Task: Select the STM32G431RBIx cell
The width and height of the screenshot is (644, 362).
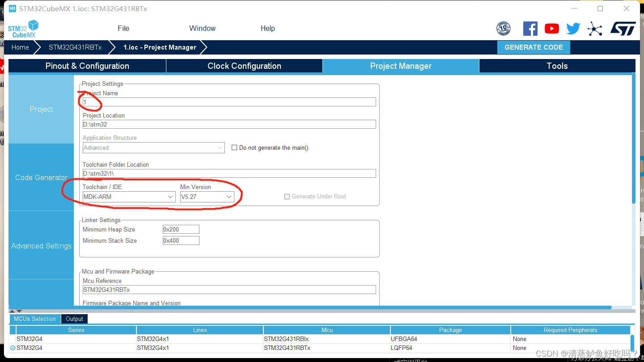Action: click(x=327, y=339)
